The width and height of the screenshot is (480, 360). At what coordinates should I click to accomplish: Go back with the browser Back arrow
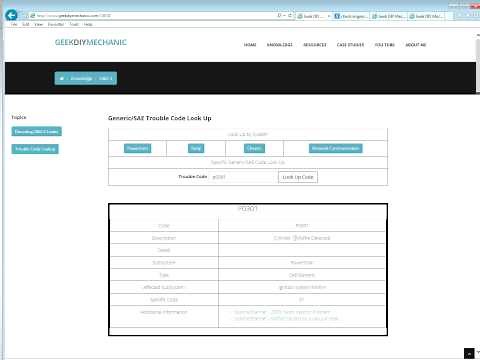coord(11,15)
